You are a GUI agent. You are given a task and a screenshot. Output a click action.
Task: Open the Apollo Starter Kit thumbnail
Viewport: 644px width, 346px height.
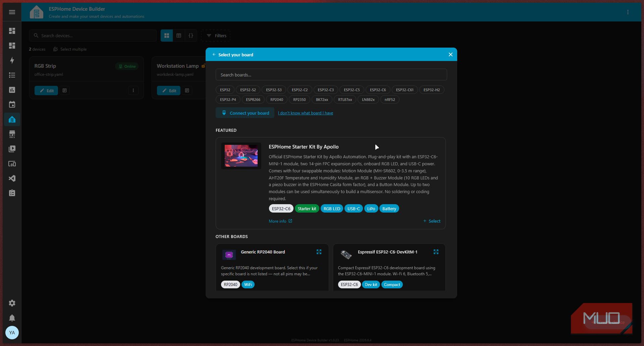point(241,156)
